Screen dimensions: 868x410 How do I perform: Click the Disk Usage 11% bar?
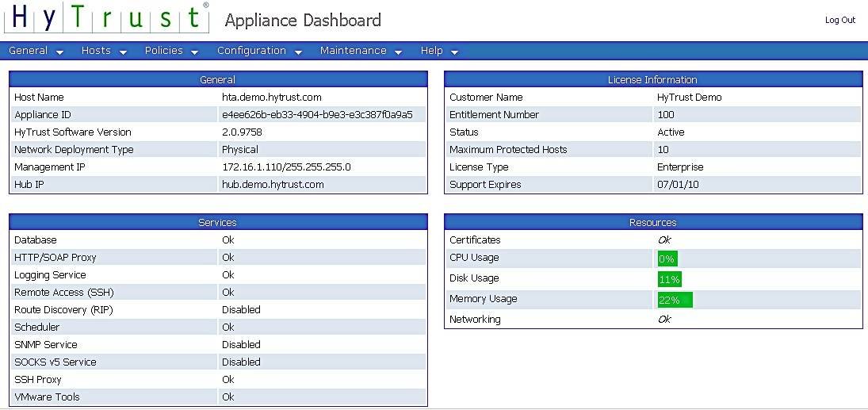coord(670,279)
